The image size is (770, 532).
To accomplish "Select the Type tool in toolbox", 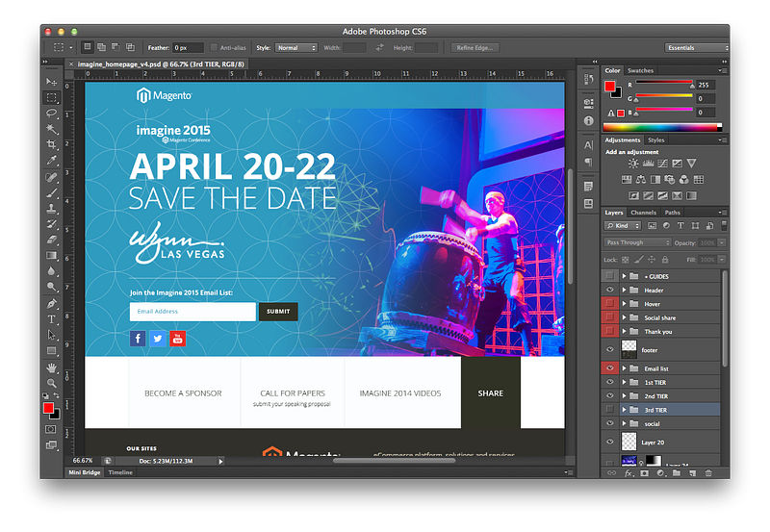I will [51, 319].
